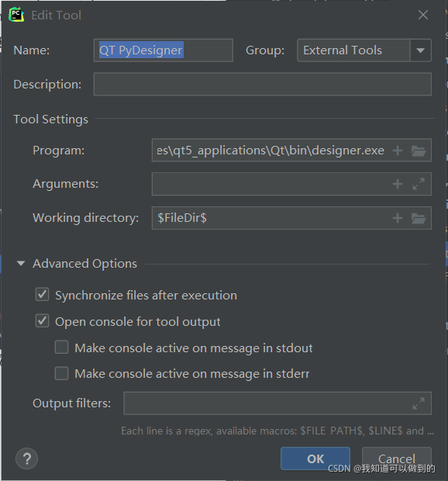Click the Cancel button

[397, 459]
